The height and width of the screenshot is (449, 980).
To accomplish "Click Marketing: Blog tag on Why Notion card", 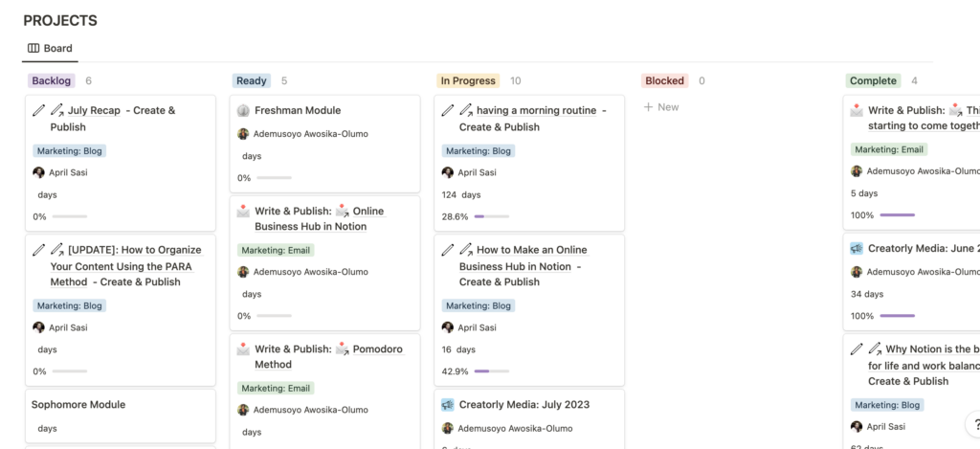I will click(887, 405).
